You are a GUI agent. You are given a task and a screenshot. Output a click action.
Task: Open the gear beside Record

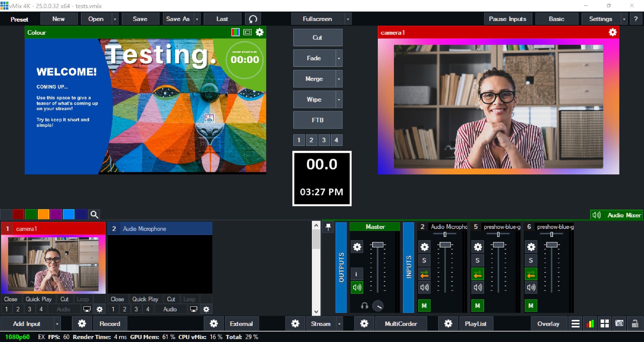click(x=82, y=323)
